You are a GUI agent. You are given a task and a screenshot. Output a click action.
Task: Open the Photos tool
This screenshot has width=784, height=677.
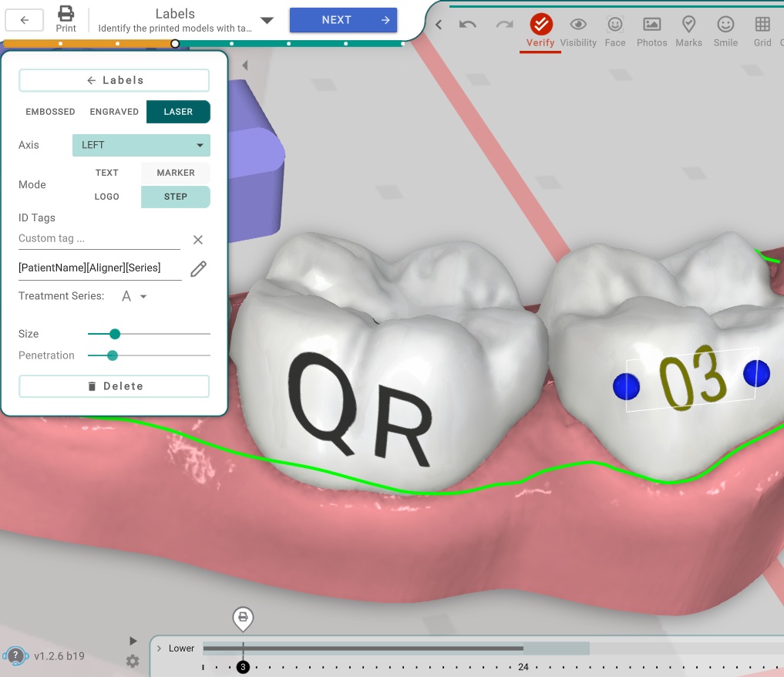651,31
